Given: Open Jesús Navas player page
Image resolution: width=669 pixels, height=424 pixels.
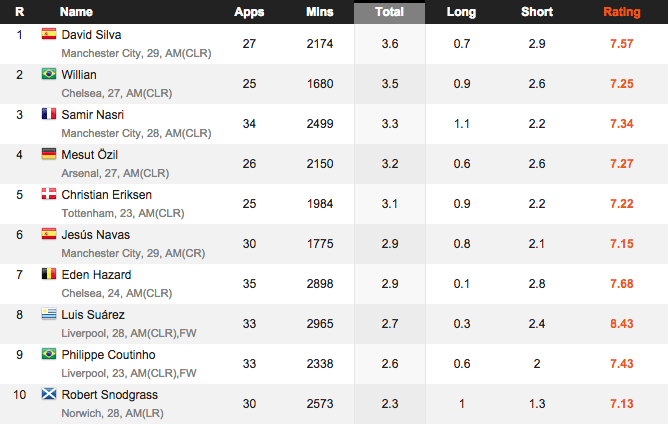Looking at the screenshot, I should pyautogui.click(x=96, y=235).
